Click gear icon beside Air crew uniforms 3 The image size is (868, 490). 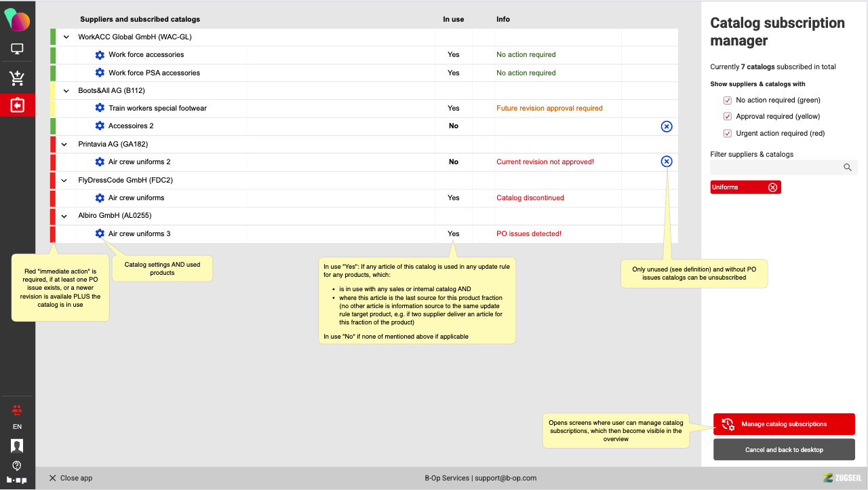(x=100, y=233)
